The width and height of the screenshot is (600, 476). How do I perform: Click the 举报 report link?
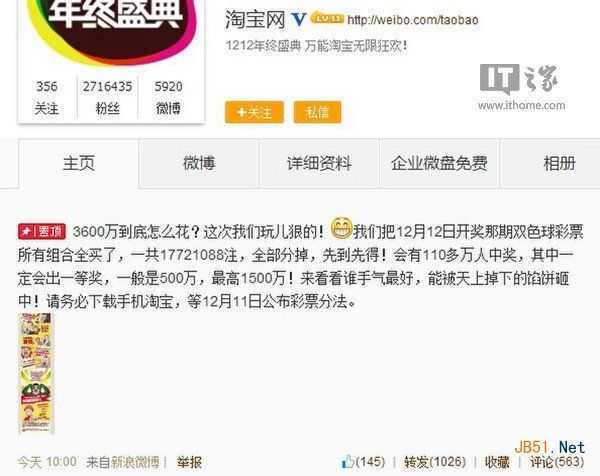[x=189, y=462]
